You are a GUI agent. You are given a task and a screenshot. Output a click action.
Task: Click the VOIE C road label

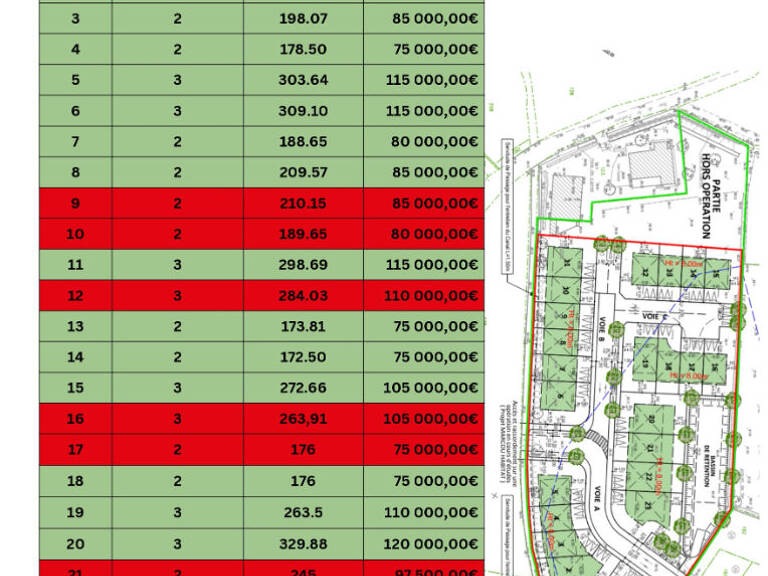click(x=654, y=316)
